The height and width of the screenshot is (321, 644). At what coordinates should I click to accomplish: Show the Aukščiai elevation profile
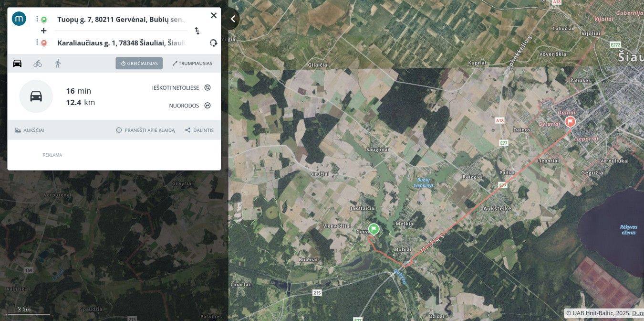pyautogui.click(x=30, y=130)
